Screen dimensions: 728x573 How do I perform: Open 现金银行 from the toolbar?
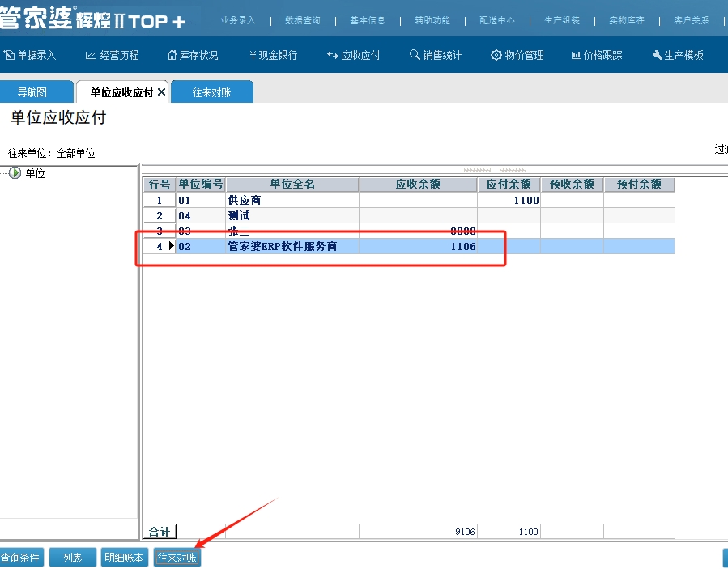coord(273,55)
